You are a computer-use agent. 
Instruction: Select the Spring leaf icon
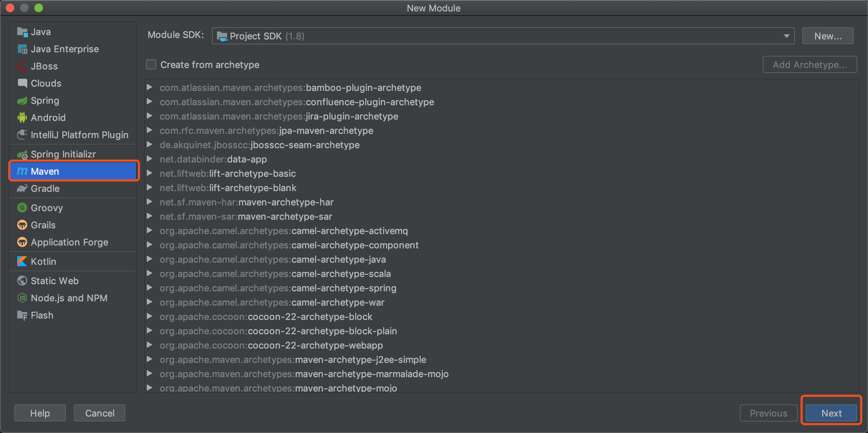click(x=22, y=101)
